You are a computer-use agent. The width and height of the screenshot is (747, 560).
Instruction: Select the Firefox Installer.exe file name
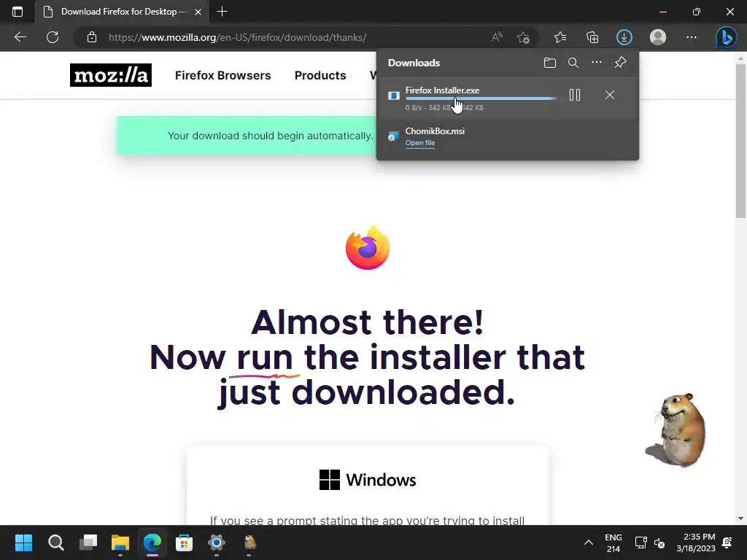(x=442, y=90)
